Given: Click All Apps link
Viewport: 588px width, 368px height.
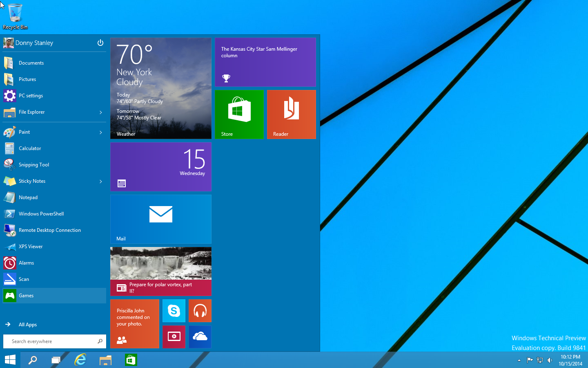Looking at the screenshot, I should 27,325.
